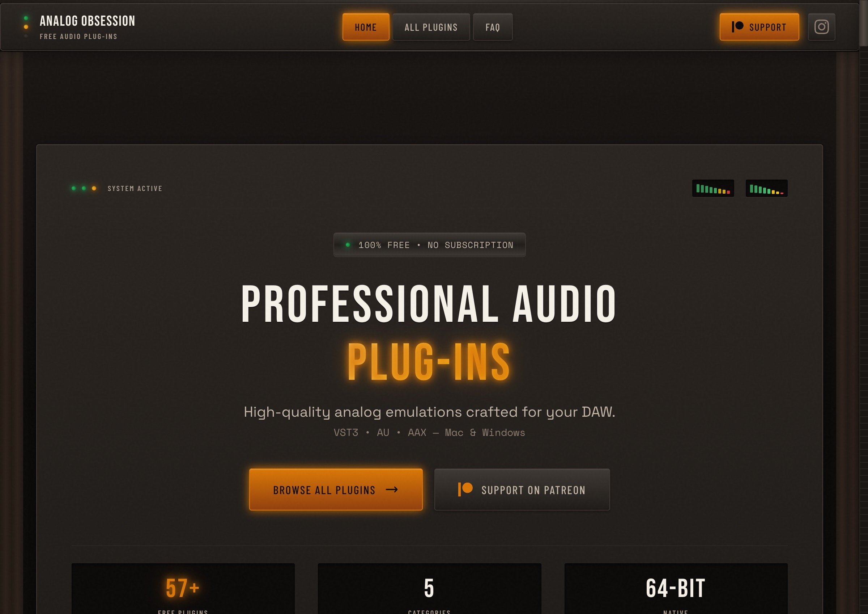
Task: Click the page vertical scrollbar thumb
Action: tap(863, 24)
